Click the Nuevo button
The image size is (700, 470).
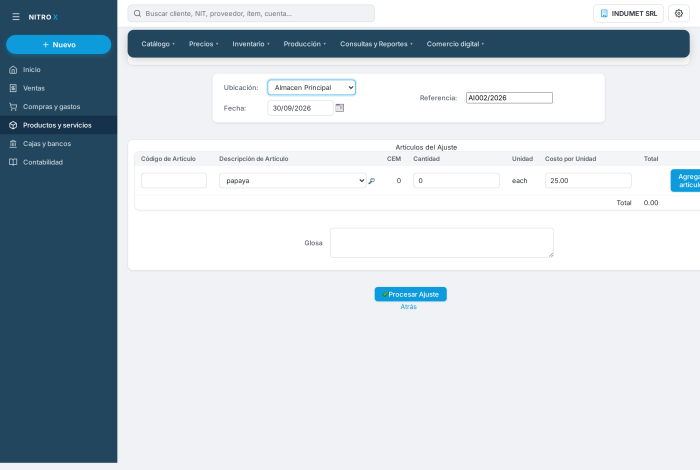point(58,45)
